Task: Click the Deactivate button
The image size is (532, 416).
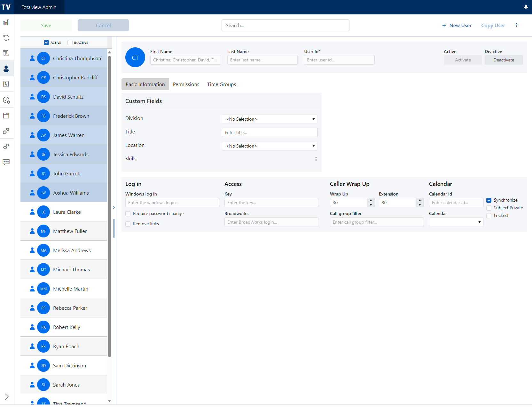Action: (x=504, y=60)
